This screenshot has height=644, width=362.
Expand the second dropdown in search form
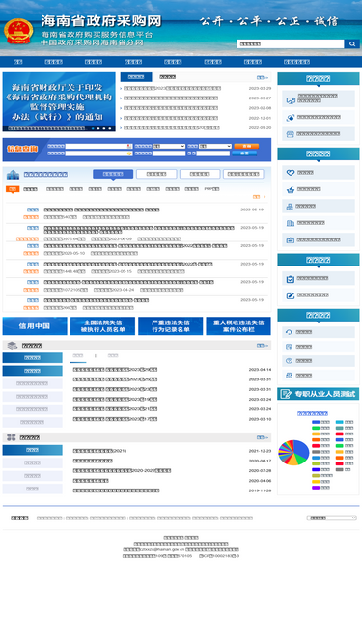[215, 146]
